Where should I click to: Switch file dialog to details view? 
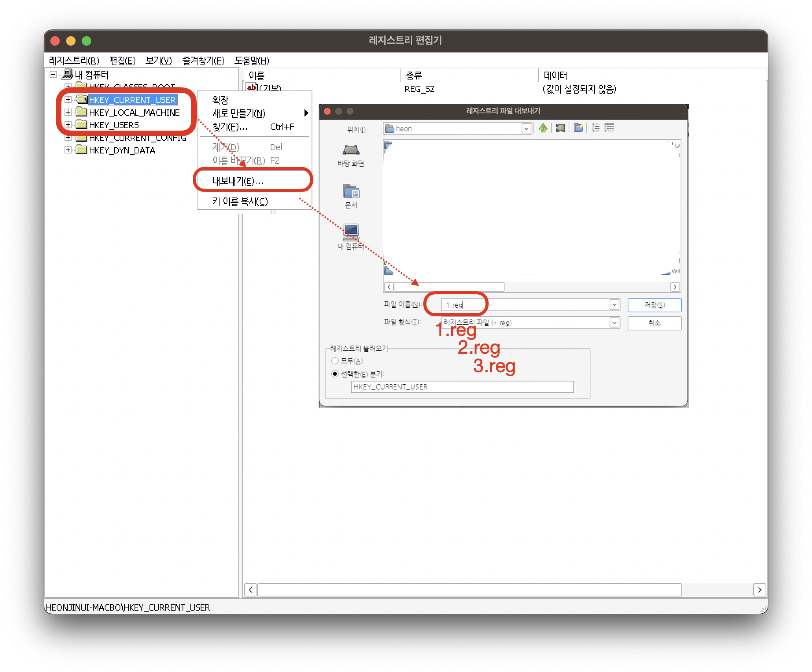coord(609,128)
